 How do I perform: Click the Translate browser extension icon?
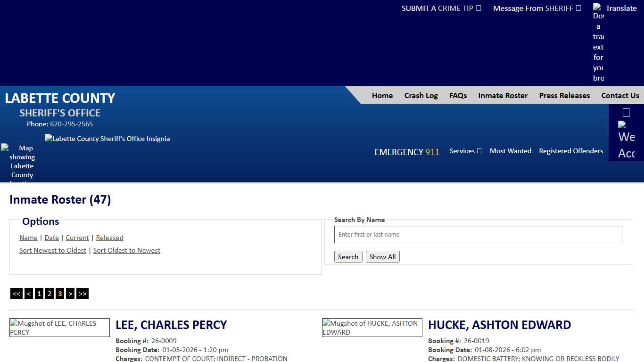tap(598, 42)
